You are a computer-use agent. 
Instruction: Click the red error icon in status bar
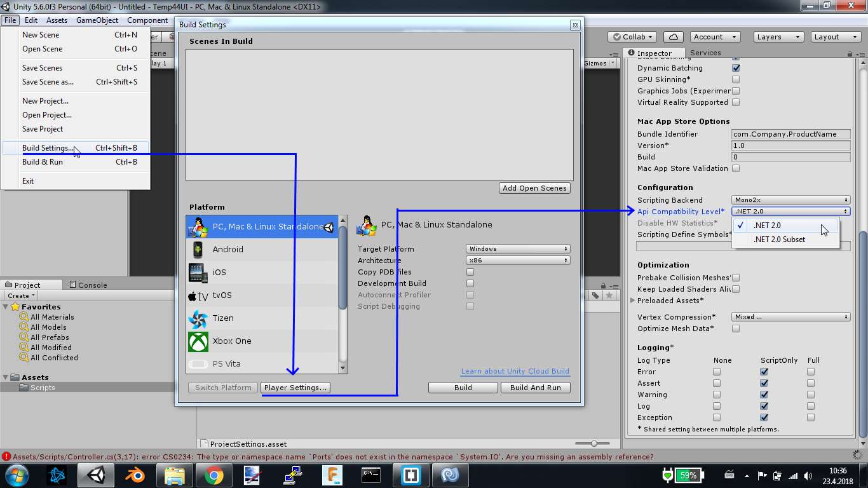pyautogui.click(x=6, y=456)
